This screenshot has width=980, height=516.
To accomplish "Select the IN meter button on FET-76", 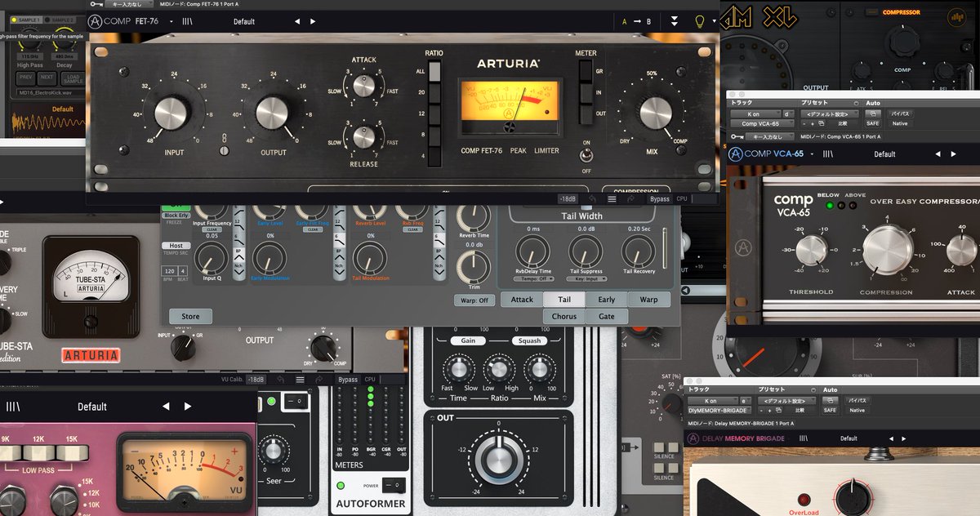I will [x=585, y=93].
